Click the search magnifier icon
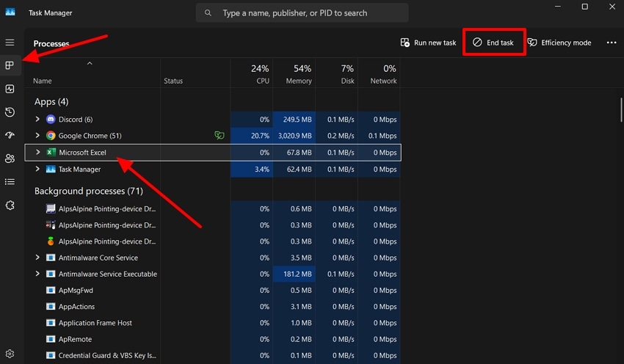The width and height of the screenshot is (624, 364). (208, 12)
